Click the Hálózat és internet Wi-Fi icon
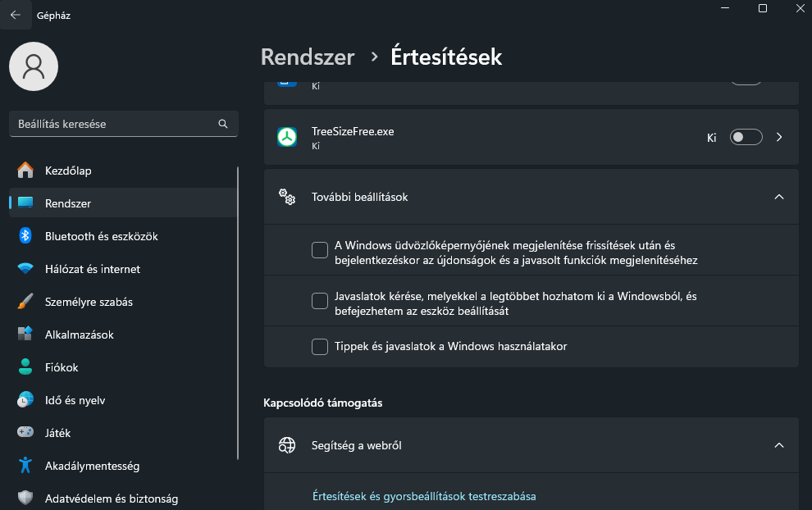This screenshot has width=812, height=510. tap(25, 269)
